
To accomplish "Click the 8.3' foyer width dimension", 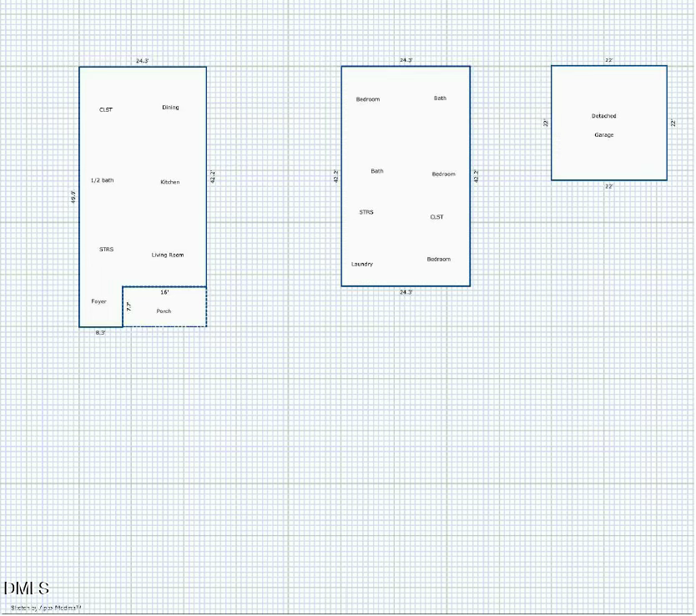I will click(100, 332).
